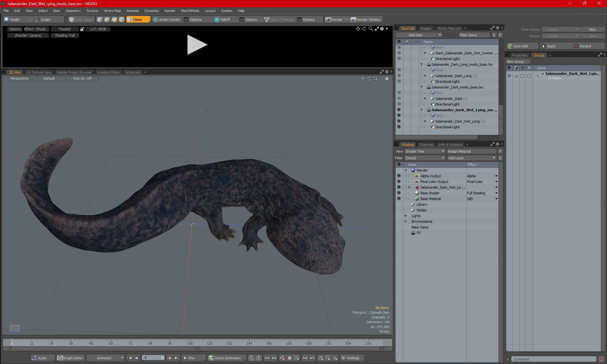Select Polygons selection mode icon
Screen dimensions: 607x364
[x=114, y=20]
